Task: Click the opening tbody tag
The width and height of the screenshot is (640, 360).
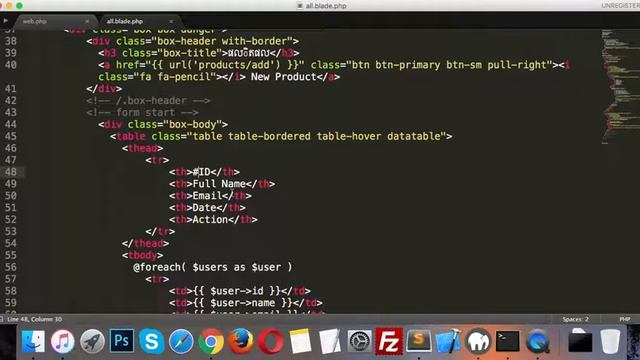Action: click(x=142, y=255)
